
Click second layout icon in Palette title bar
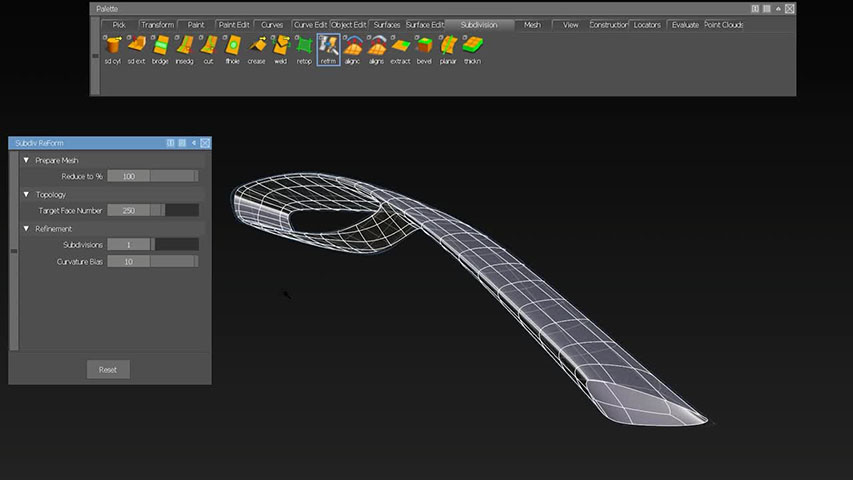tap(767, 9)
